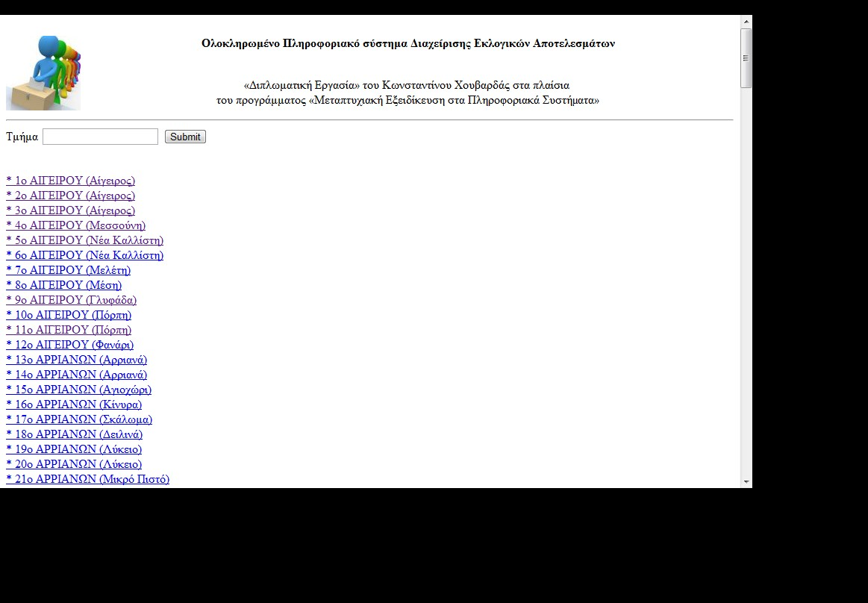
Task: Click the scrollbar down arrow
Action: 746,482
